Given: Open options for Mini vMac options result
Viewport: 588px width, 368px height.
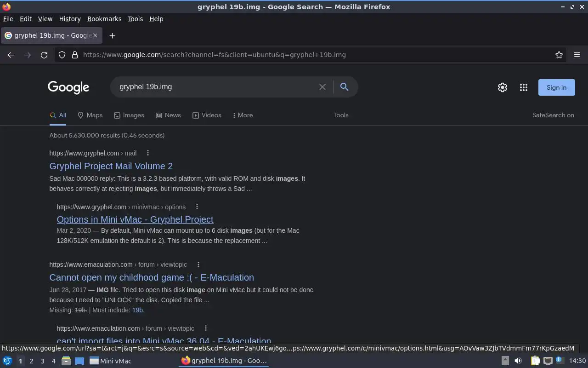Looking at the screenshot, I should (197, 207).
